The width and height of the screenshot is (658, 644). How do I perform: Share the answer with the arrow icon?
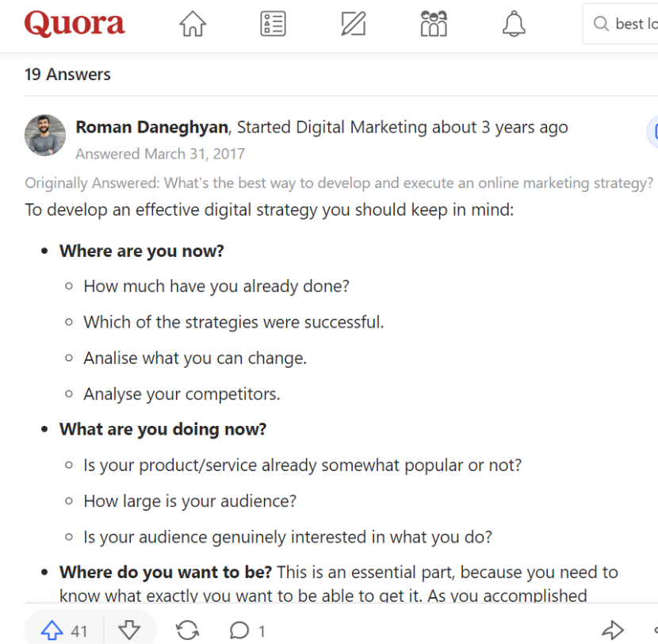pyautogui.click(x=612, y=631)
